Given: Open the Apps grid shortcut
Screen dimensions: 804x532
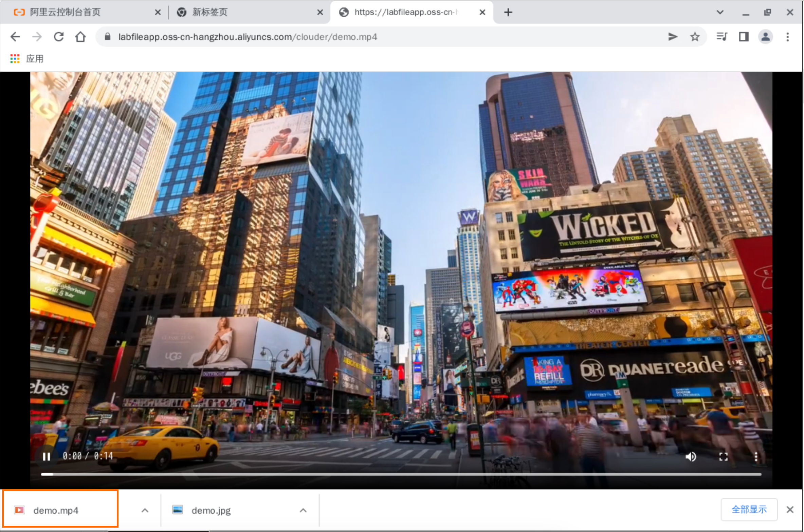Looking at the screenshot, I should (15, 59).
